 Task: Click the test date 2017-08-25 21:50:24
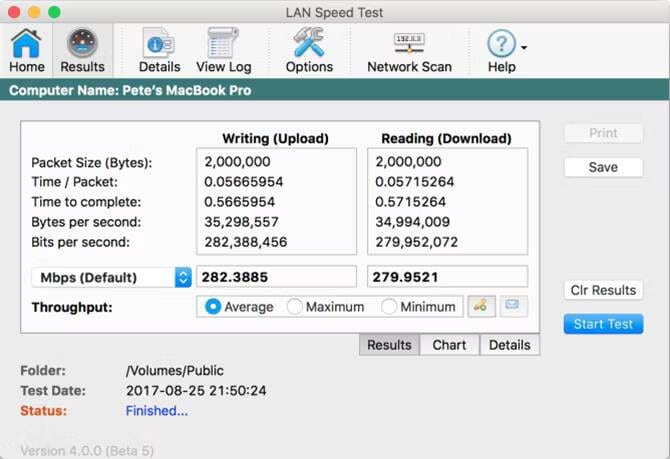(196, 391)
